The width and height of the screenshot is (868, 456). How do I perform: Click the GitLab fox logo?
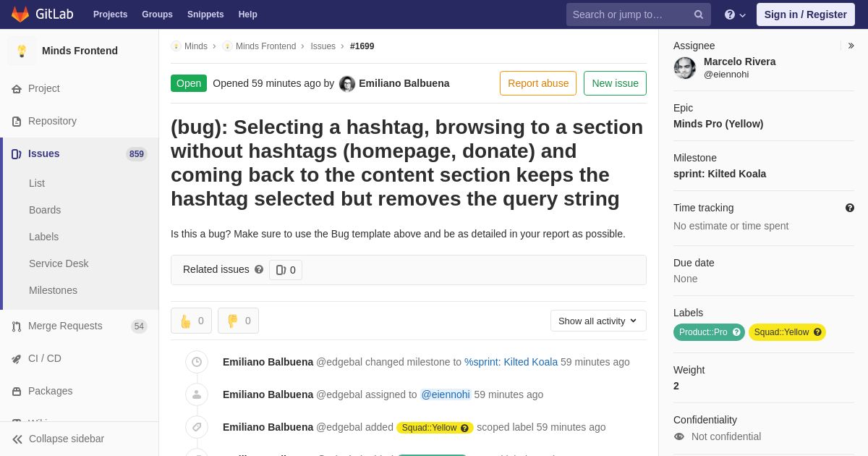click(x=20, y=14)
